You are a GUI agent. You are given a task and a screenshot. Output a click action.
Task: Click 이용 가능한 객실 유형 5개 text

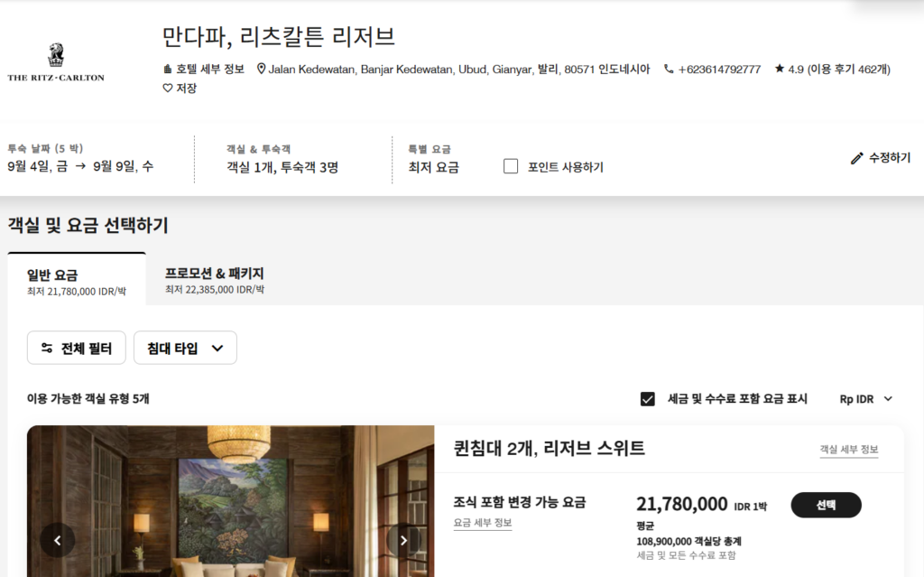(88, 399)
